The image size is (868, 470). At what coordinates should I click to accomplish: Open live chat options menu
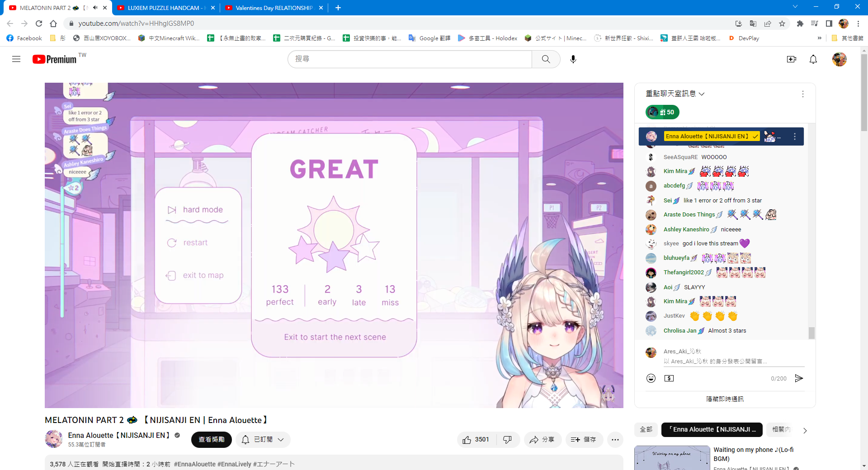(x=803, y=94)
